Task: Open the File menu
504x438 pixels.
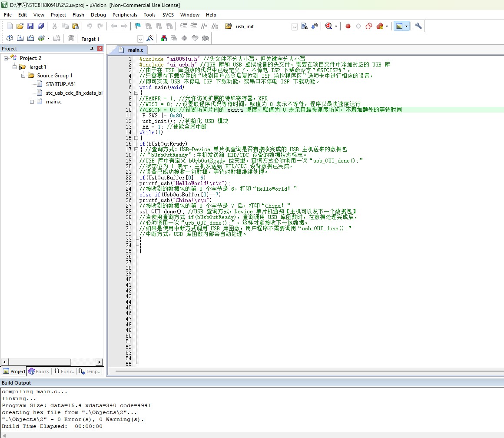Action: [8, 15]
